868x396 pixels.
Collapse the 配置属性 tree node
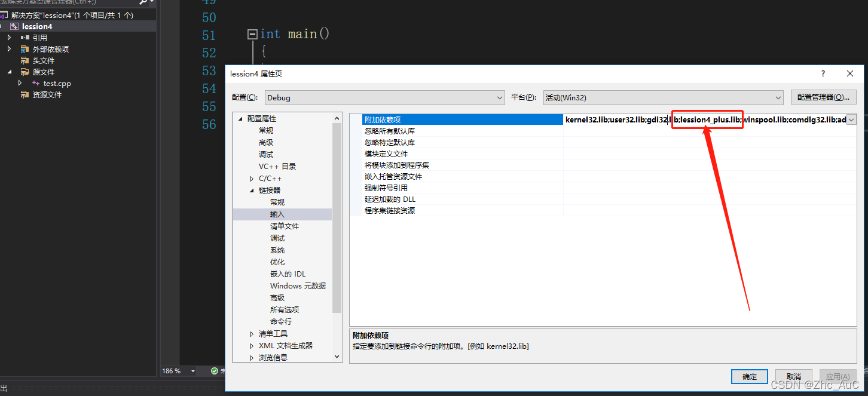[x=241, y=119]
